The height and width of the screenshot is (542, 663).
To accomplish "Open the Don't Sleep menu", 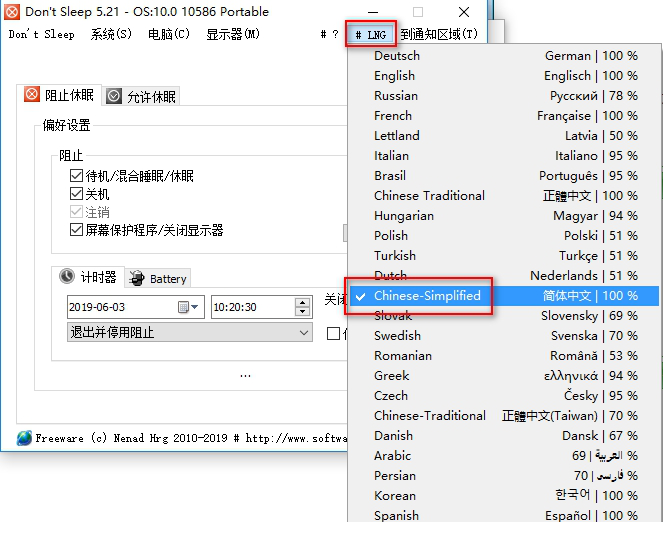I will [41, 34].
